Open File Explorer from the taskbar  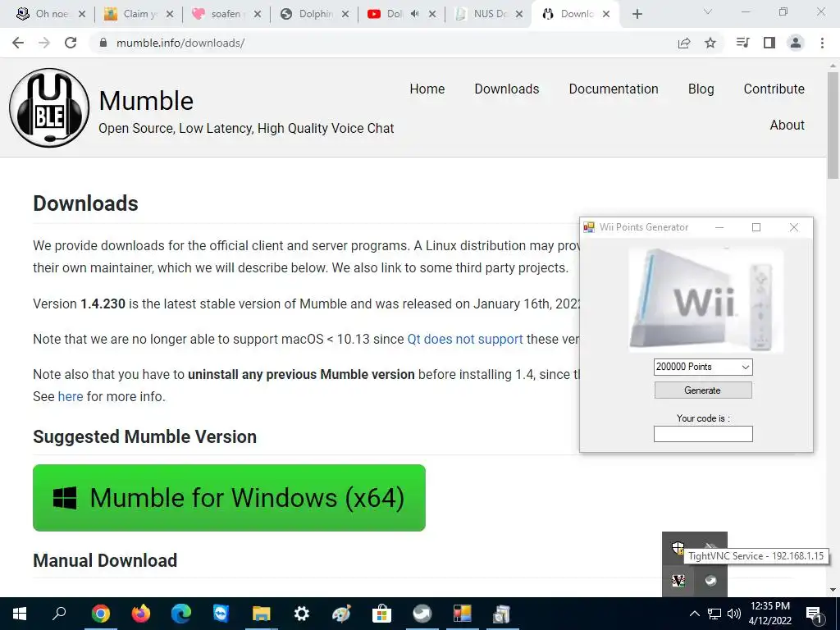pos(262,614)
